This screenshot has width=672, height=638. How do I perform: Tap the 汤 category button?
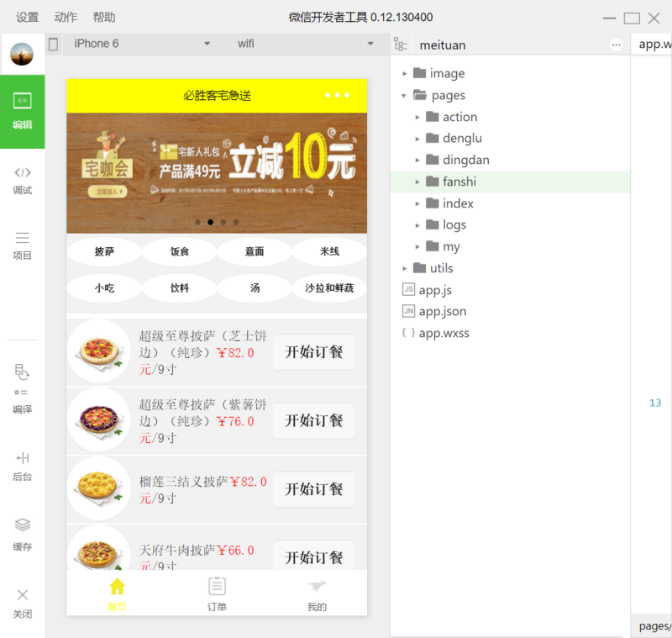pos(255,288)
